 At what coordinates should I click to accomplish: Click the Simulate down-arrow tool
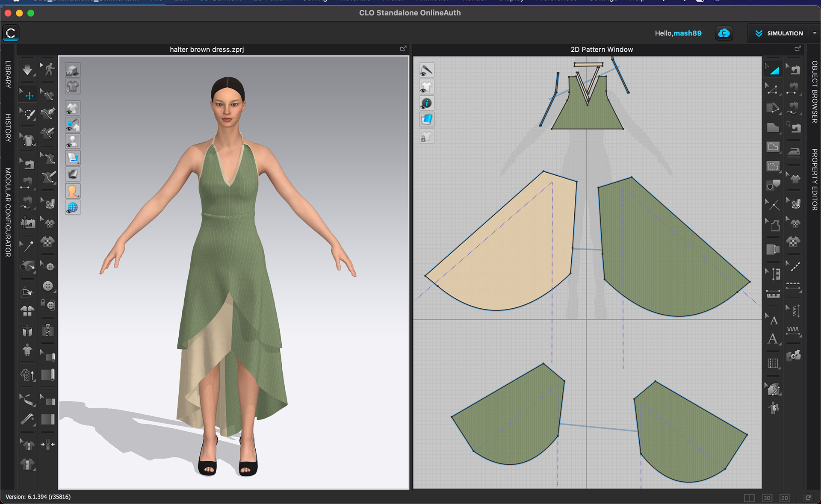[x=27, y=70]
